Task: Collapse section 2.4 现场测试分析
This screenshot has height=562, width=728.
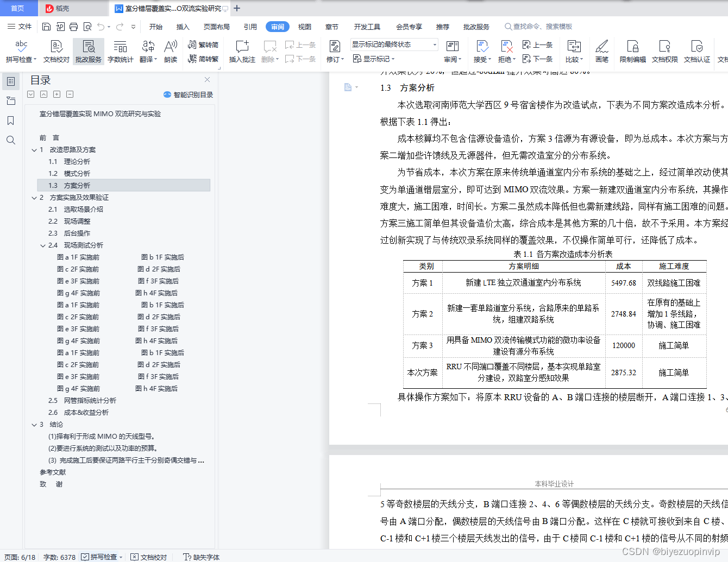Action: click(43, 245)
